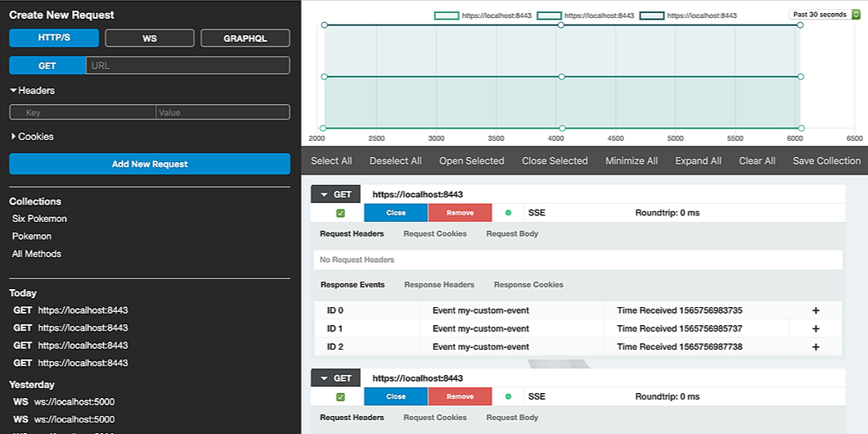868x434 pixels.
Task: Expand event ID 2 plus icon
Action: click(815, 347)
